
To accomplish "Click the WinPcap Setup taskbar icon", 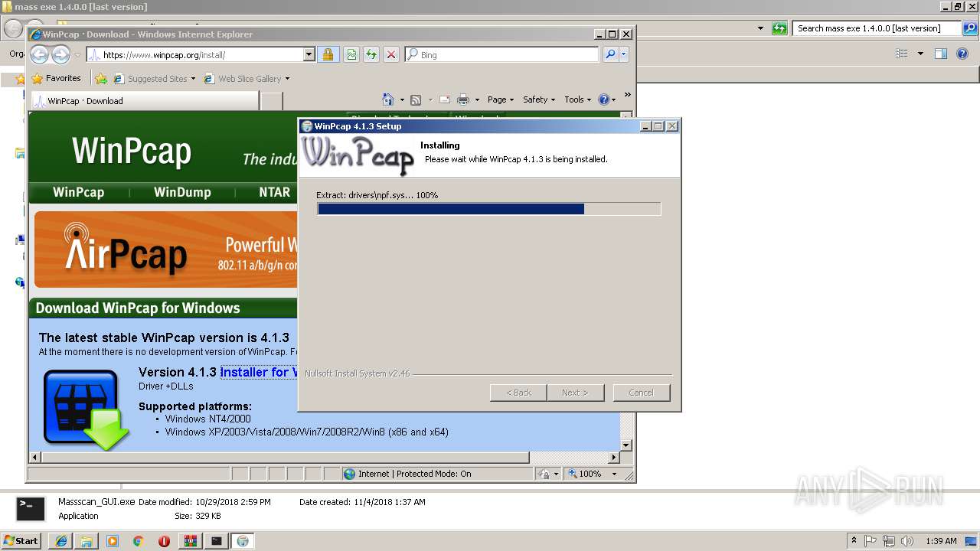I will click(x=243, y=541).
